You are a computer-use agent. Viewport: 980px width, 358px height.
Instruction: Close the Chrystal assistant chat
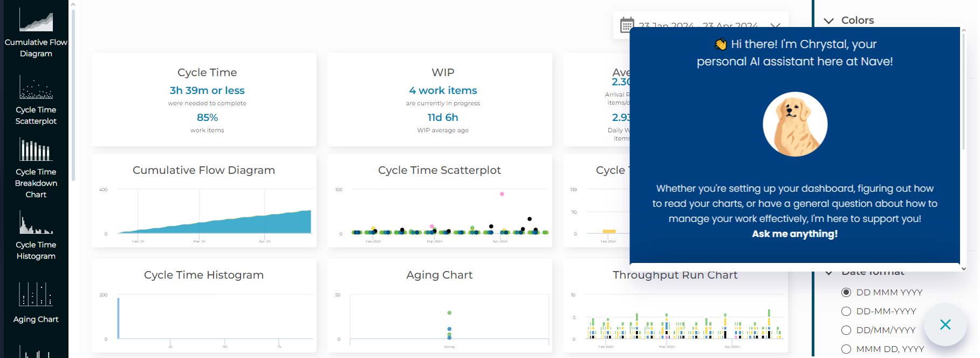point(945,325)
